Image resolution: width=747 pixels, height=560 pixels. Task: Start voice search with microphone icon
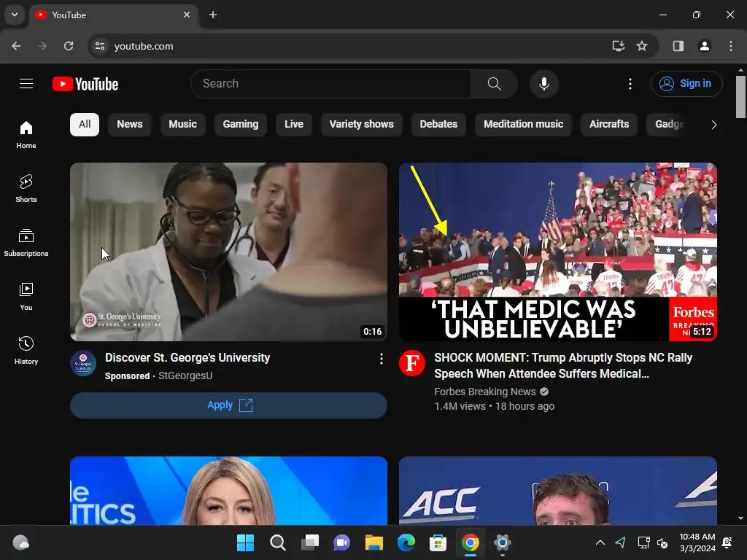[543, 84]
